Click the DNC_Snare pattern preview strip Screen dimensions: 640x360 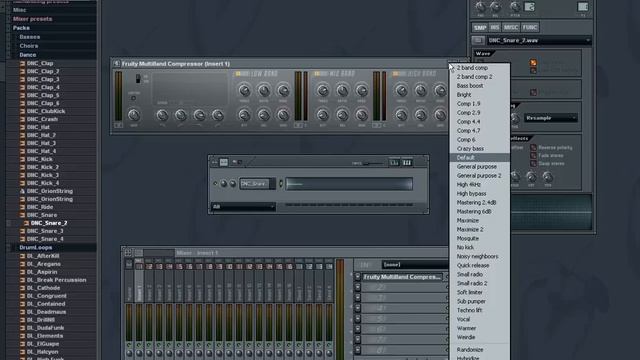click(x=349, y=184)
